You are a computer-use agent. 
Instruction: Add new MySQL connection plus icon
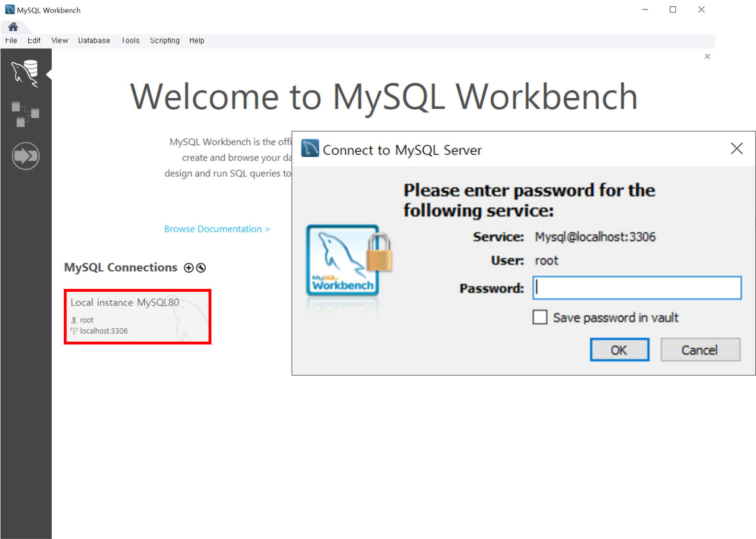point(189,268)
